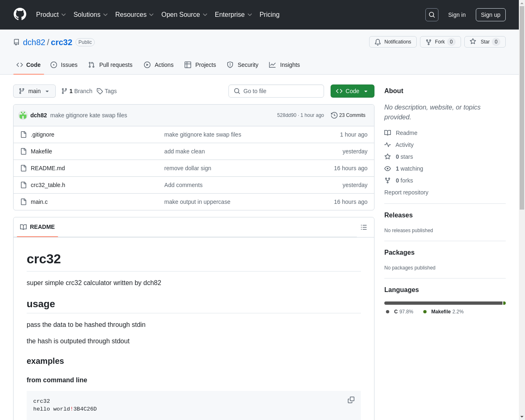Viewport: 525px width, 420px height.
Task: Switch to the Pull requests tab
Action: pos(110,65)
